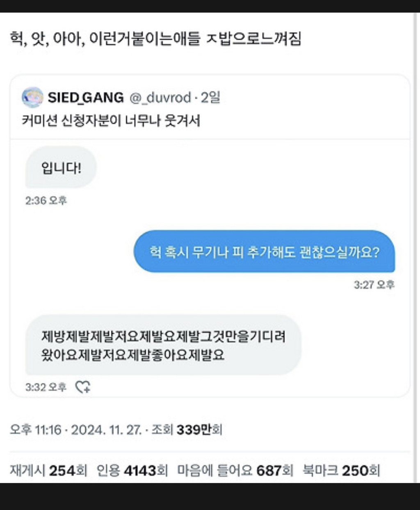
Task: Click the 2024. 11. 27. post date
Action: [106, 430]
